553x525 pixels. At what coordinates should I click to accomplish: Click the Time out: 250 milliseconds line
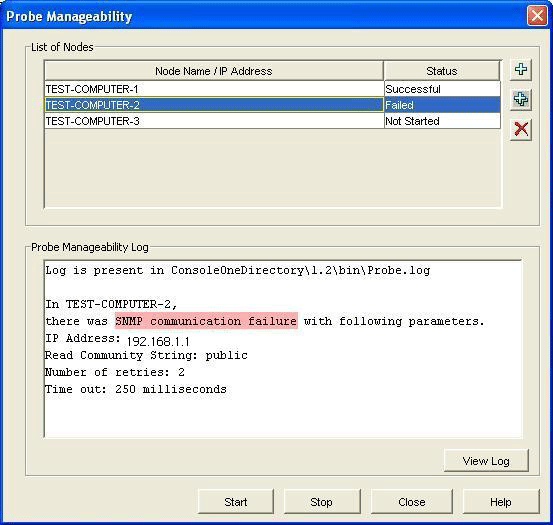click(136, 389)
